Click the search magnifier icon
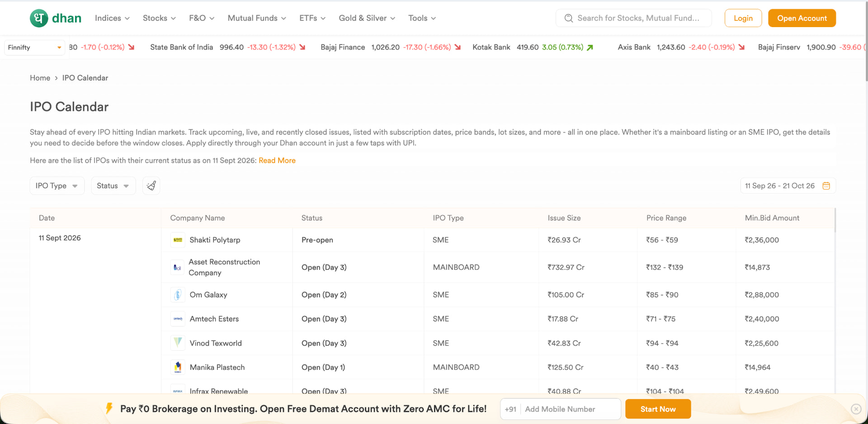This screenshot has width=868, height=424. pos(569,18)
